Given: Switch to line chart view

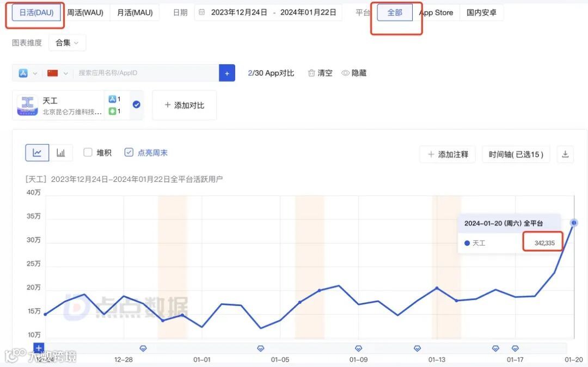Looking at the screenshot, I should click(x=37, y=153).
